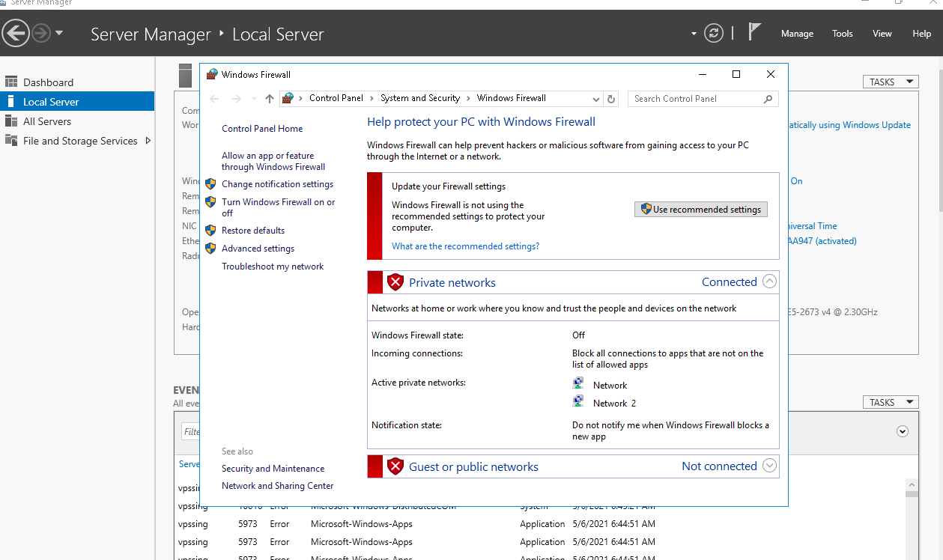Open the Manage menu
Screen dimensions: 943x560
[797, 34]
